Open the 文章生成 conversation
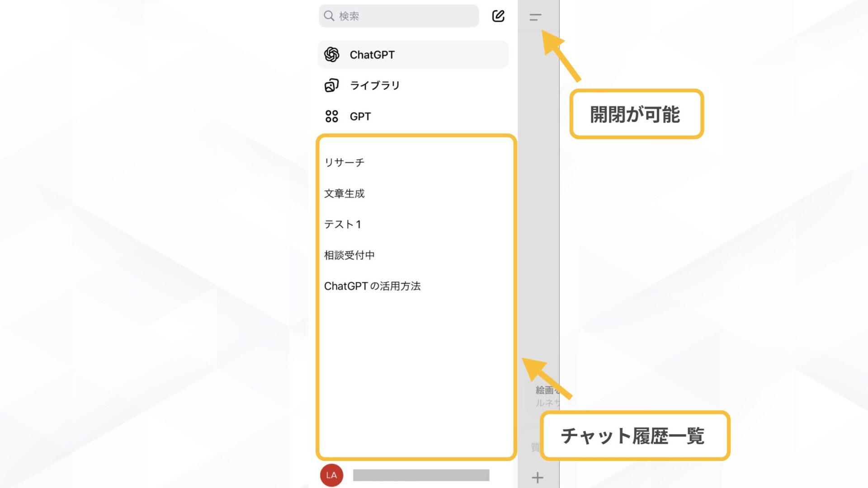868x488 pixels. pos(345,193)
